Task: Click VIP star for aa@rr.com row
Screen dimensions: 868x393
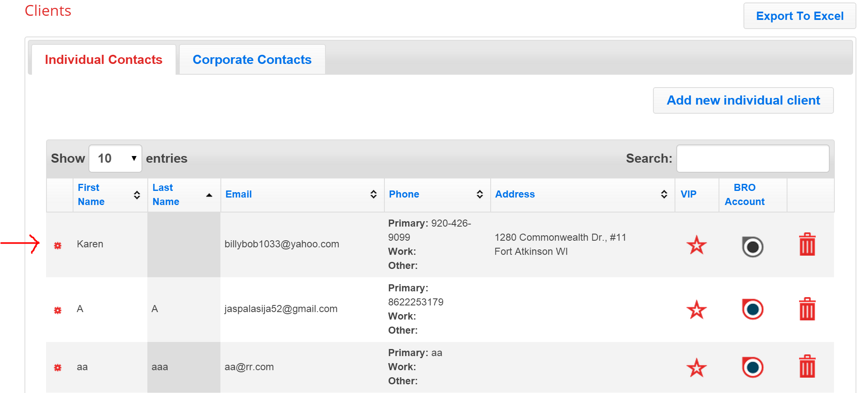Action: click(x=696, y=368)
